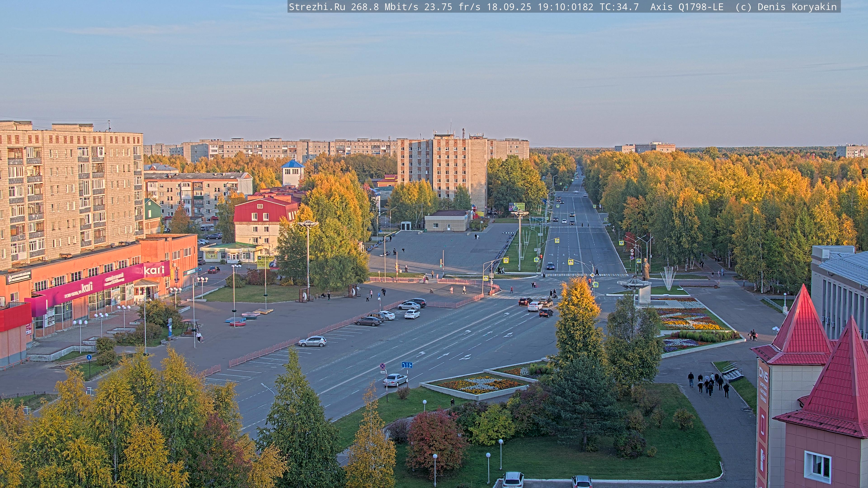Image resolution: width=868 pixels, height=488 pixels.
Task: Click the blue parking P sign
Action: (379, 295)
